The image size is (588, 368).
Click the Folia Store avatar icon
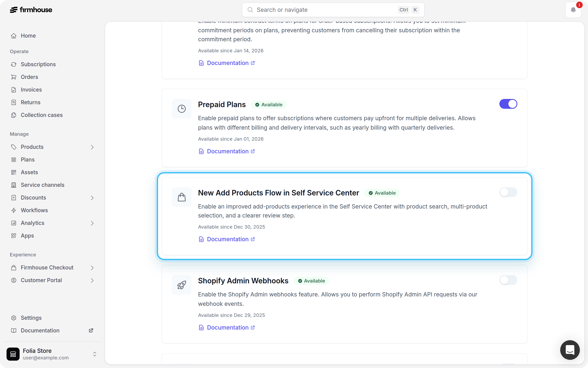coord(13,354)
